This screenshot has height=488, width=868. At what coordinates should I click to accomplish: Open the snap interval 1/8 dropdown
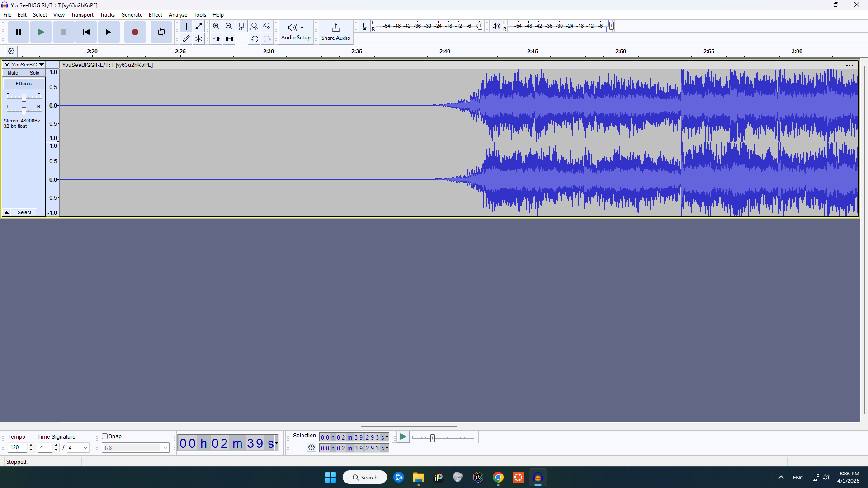pyautogui.click(x=165, y=447)
